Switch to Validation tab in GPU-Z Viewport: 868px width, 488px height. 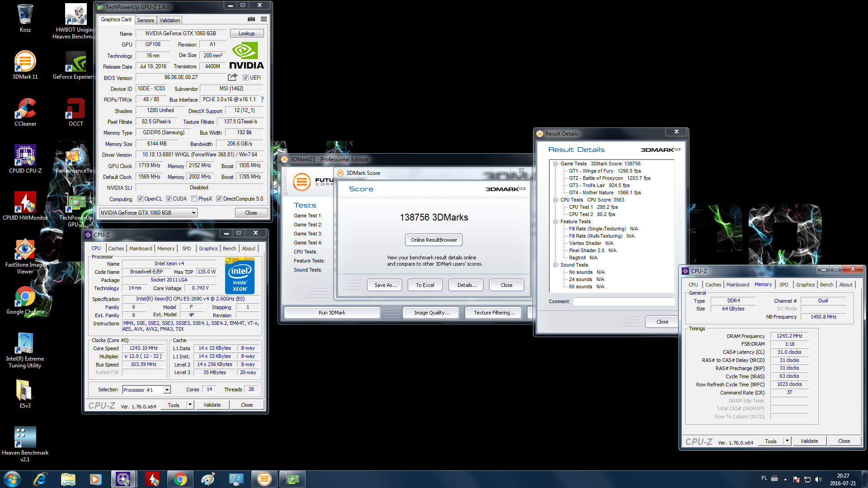[x=170, y=20]
